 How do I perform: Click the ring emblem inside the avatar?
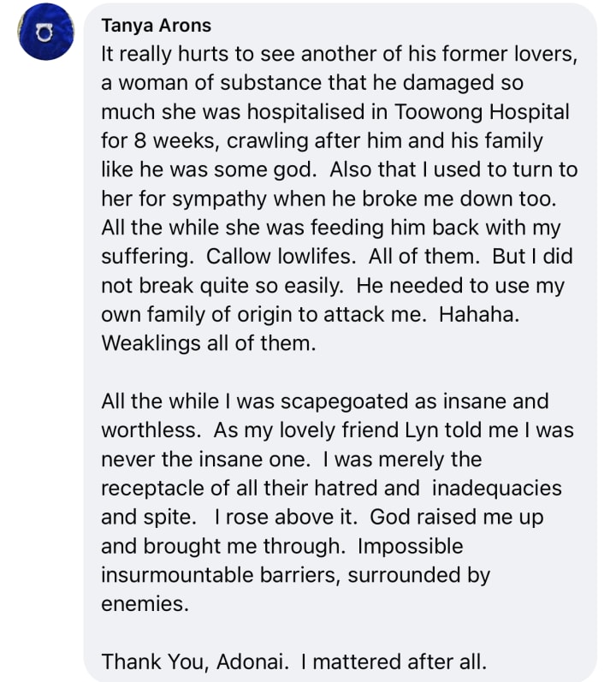[x=44, y=33]
